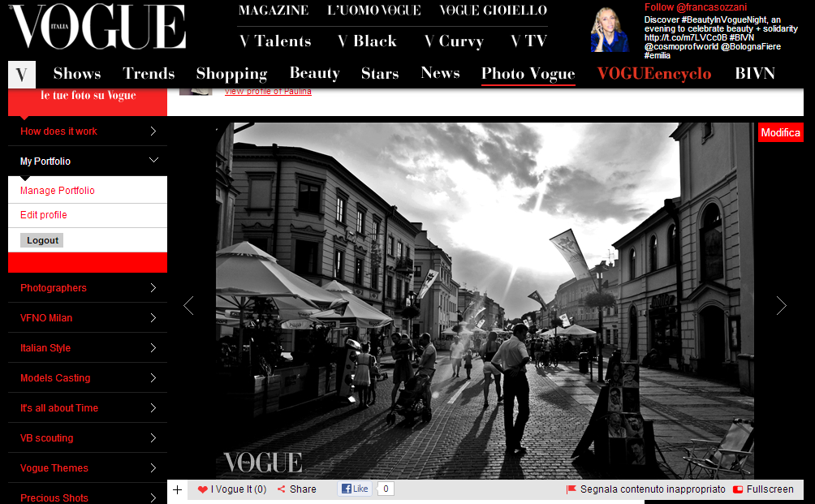Click the Logout button
This screenshot has width=815, height=504.
click(42, 240)
